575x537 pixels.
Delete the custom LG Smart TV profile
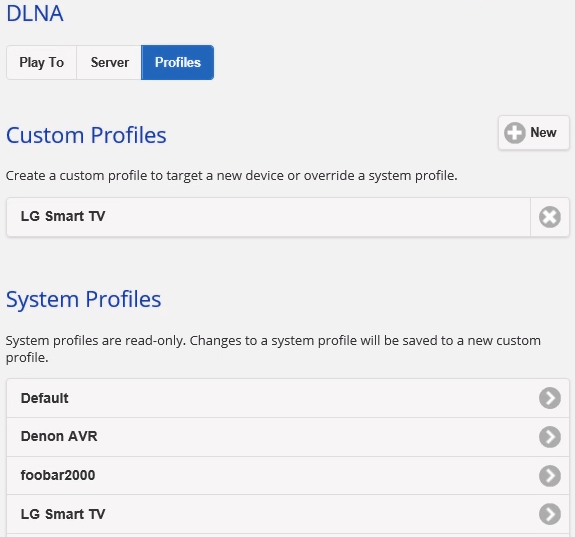(549, 217)
